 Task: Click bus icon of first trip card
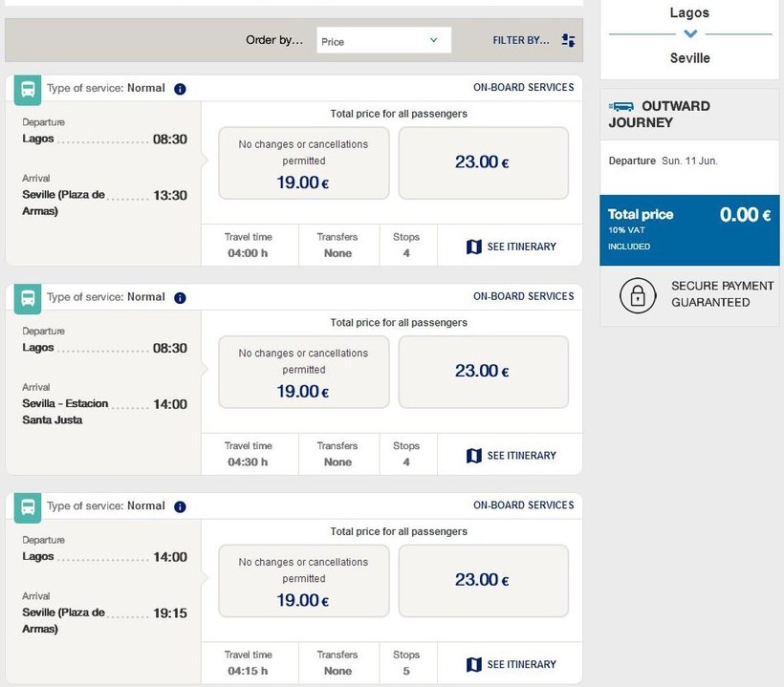coord(29,90)
